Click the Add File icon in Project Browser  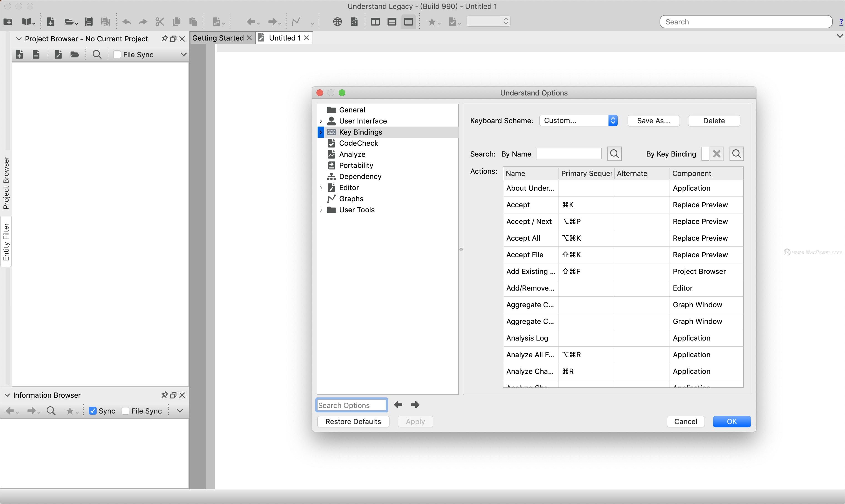[19, 54]
